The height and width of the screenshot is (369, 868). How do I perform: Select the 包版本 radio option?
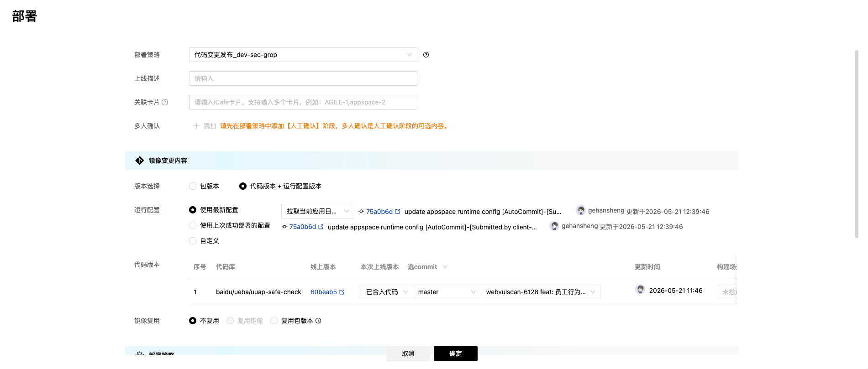[x=193, y=186]
